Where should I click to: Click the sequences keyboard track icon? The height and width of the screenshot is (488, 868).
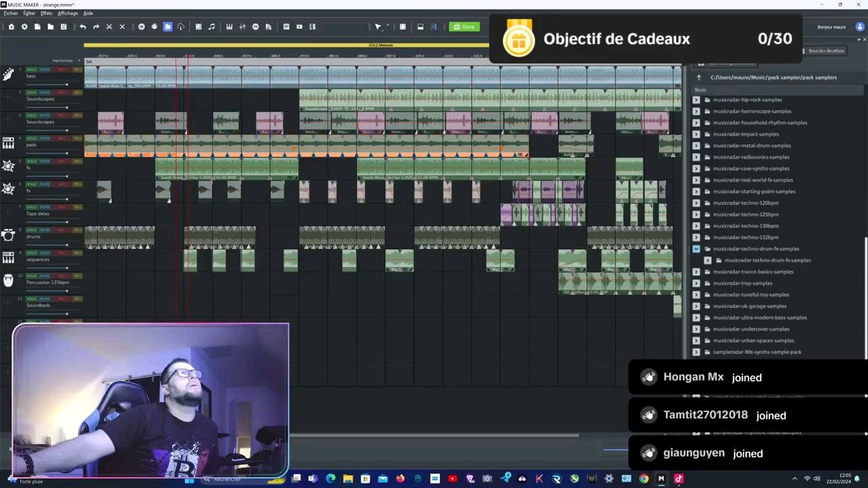8,258
